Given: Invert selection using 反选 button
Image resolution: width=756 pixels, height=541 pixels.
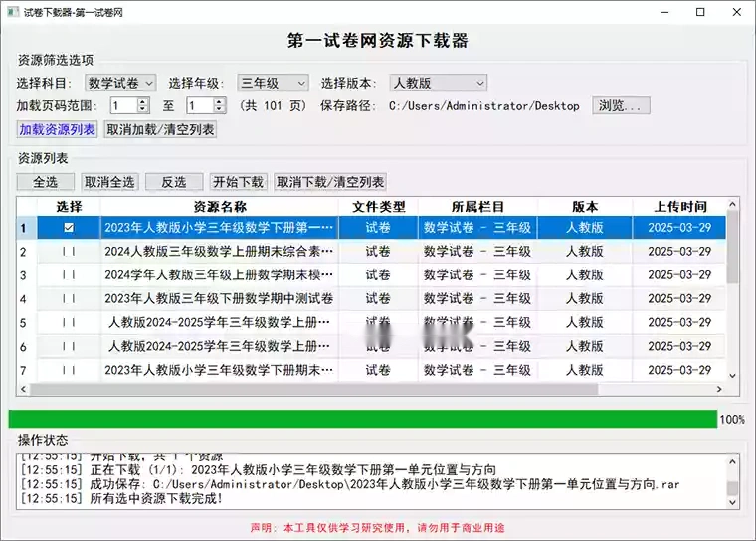Looking at the screenshot, I should pos(174,182).
